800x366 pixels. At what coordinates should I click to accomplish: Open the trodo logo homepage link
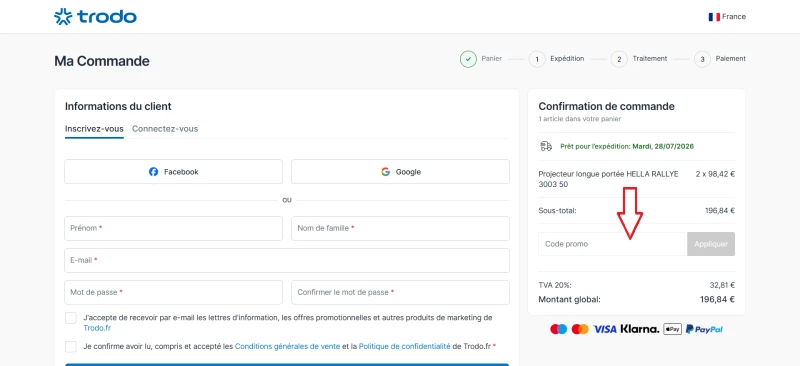[x=95, y=16]
